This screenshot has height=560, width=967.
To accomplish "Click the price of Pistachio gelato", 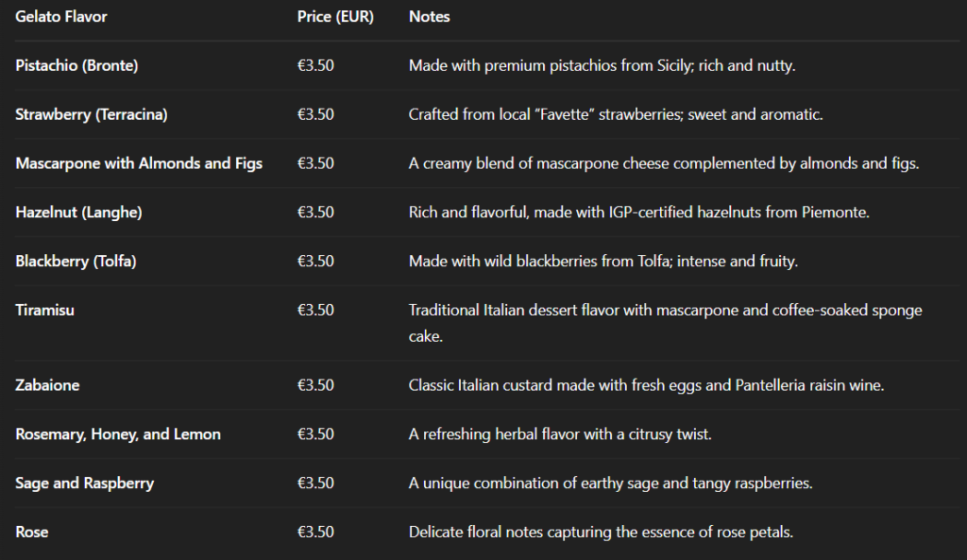I will tap(315, 65).
